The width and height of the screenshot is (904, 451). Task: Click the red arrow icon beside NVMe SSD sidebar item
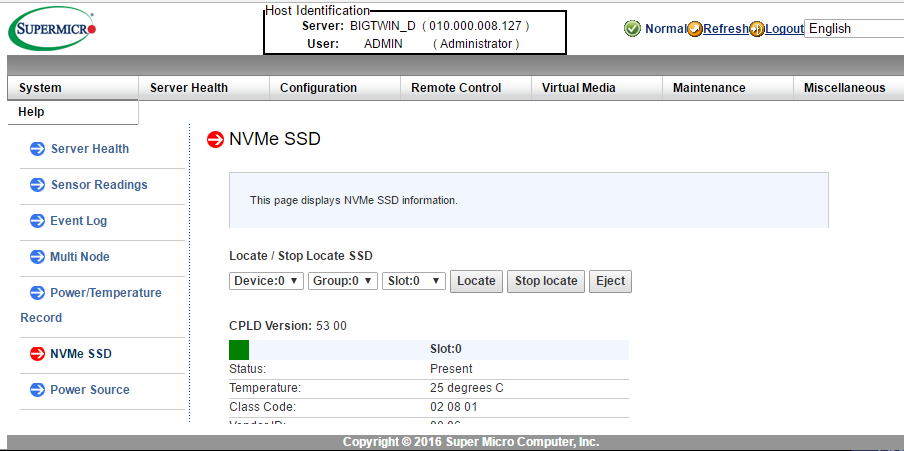37,354
